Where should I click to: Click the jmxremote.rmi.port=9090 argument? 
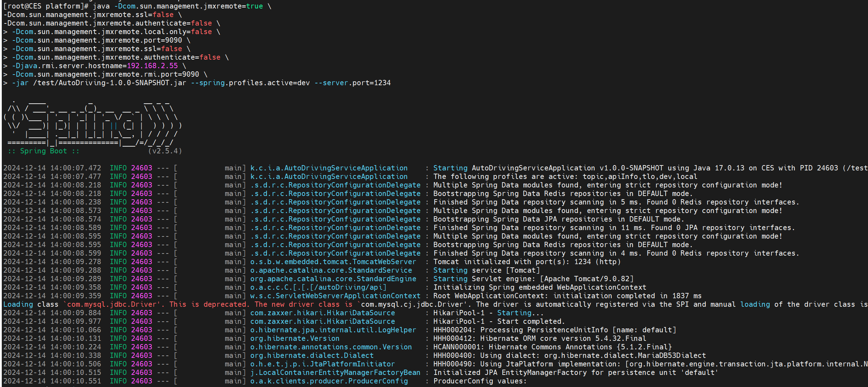coord(150,74)
